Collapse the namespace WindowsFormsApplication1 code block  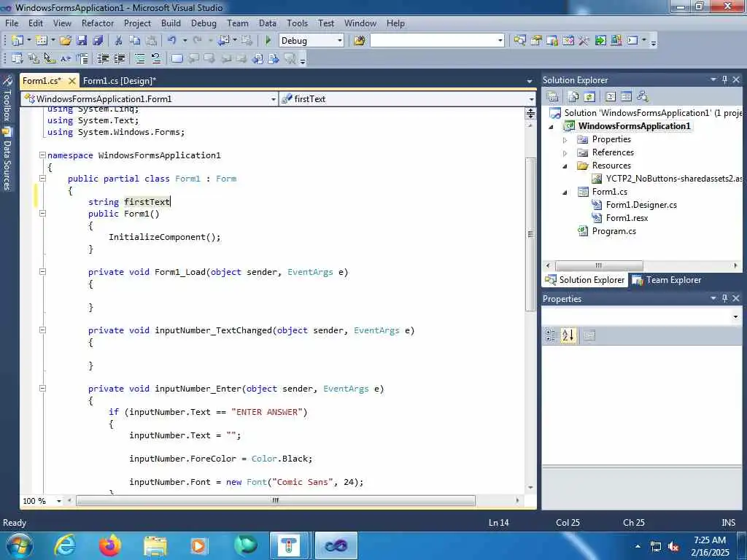(42, 155)
